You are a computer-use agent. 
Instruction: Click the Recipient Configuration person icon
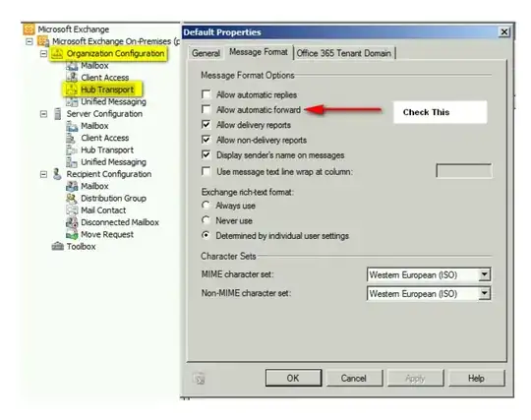coord(57,174)
